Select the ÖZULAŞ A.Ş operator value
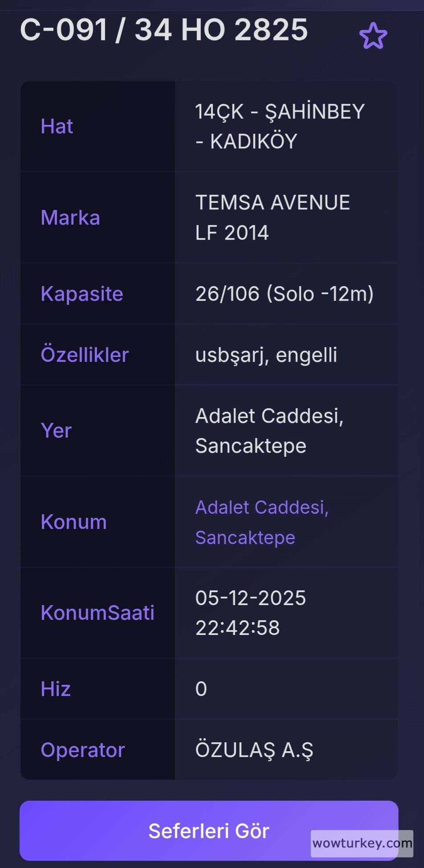 [254, 750]
